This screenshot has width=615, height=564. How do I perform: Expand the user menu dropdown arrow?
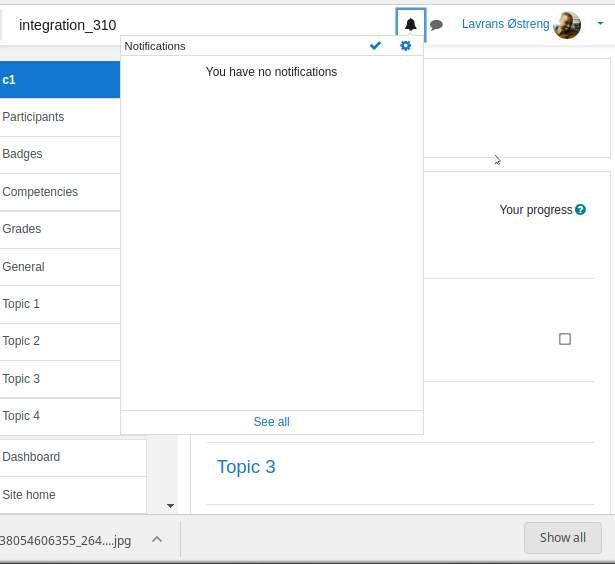tap(600, 24)
